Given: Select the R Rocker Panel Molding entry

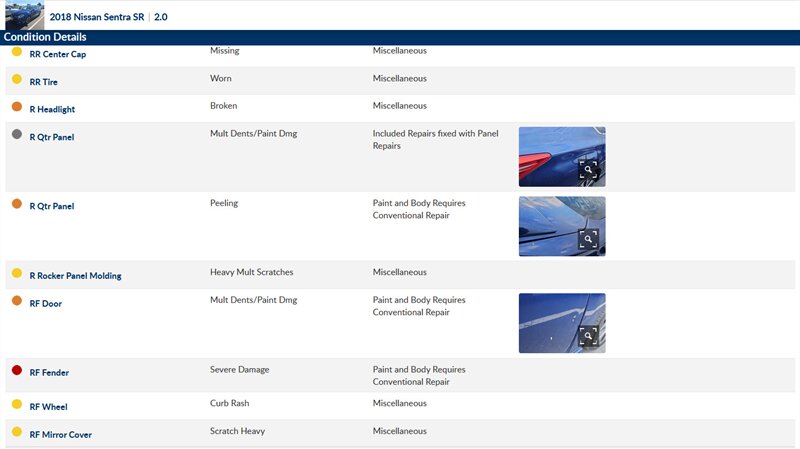Looking at the screenshot, I should (x=75, y=275).
